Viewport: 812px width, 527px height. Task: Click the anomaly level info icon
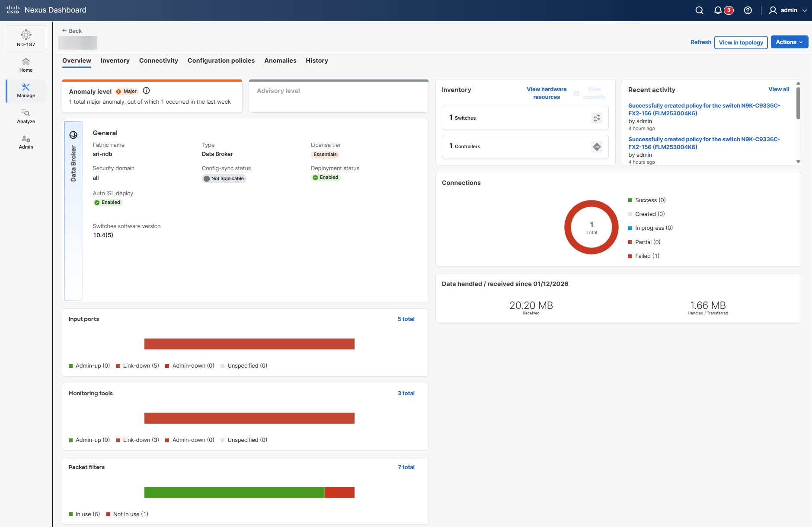[x=146, y=91]
